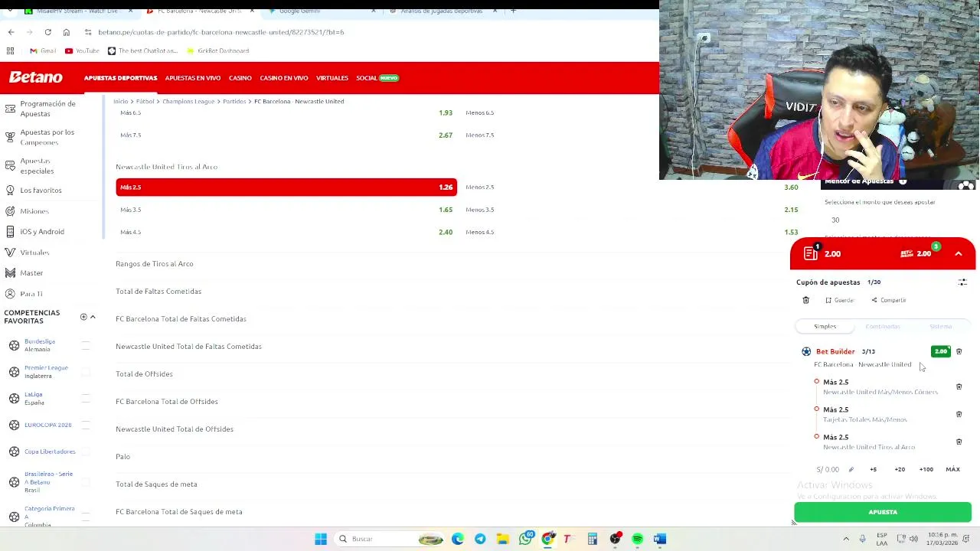Click Champions League breadcrumb
980x551 pixels.
tap(188, 101)
